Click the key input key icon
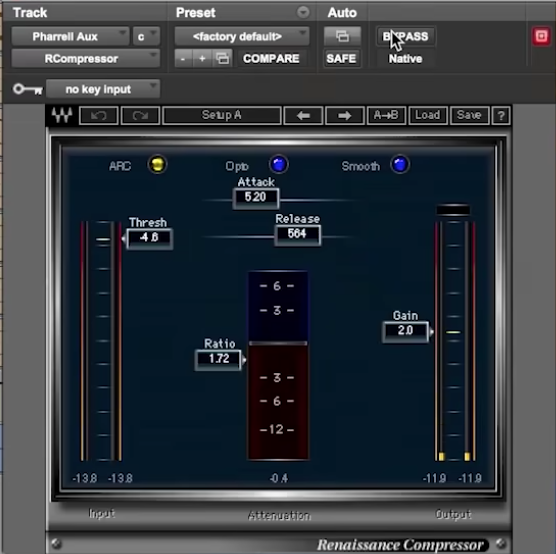The image size is (556, 554). tap(28, 89)
